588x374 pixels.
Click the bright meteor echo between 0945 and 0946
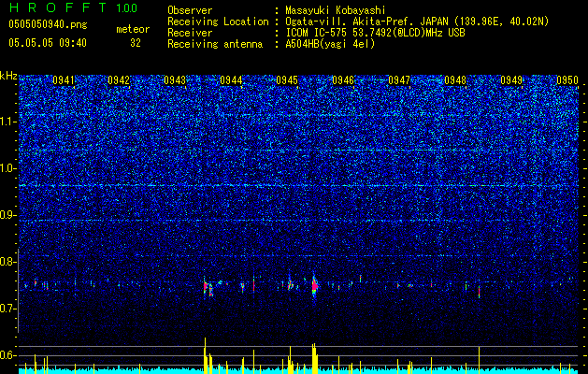tap(315, 287)
